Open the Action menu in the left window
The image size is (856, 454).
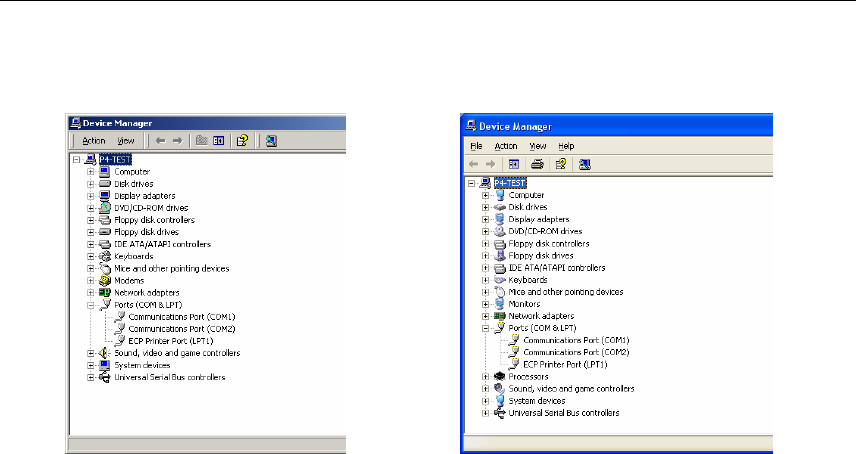(93, 141)
